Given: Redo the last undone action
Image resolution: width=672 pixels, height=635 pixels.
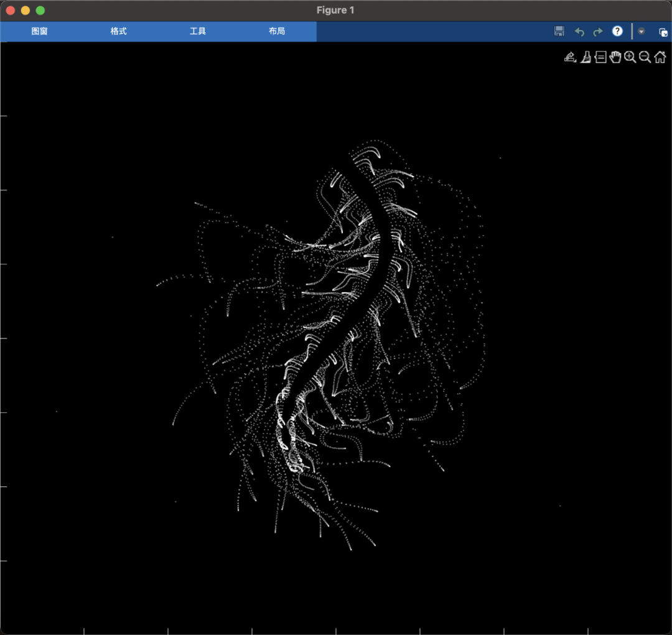Looking at the screenshot, I should (598, 32).
